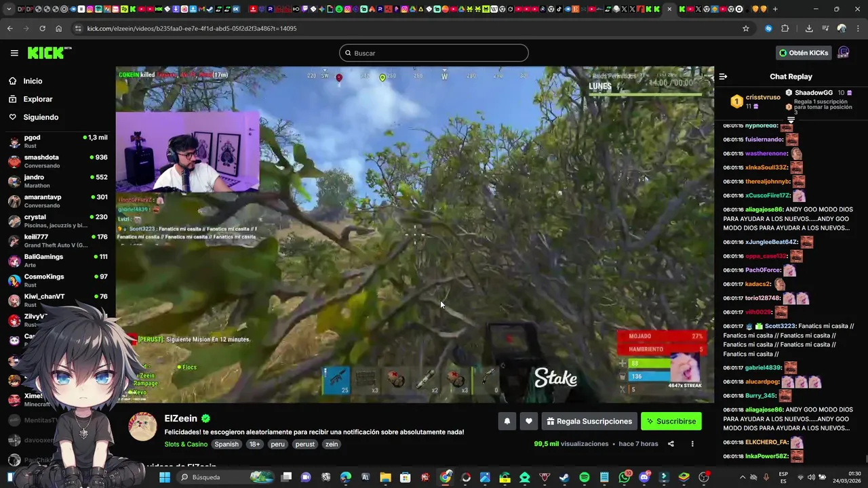Click the Suscribirse button
This screenshot has height=488, width=868.
pyautogui.click(x=671, y=422)
